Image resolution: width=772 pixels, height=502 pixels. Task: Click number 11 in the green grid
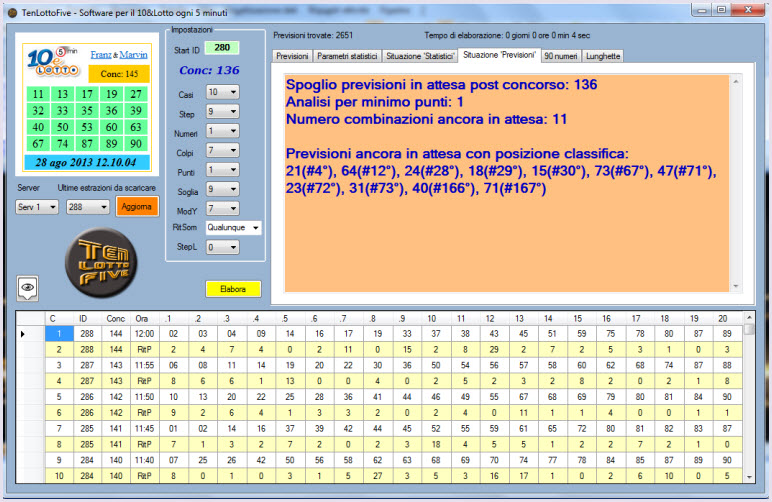[38, 94]
